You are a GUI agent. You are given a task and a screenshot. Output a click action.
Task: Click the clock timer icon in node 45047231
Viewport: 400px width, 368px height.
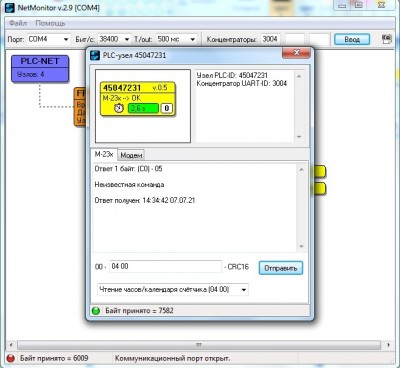(x=119, y=108)
